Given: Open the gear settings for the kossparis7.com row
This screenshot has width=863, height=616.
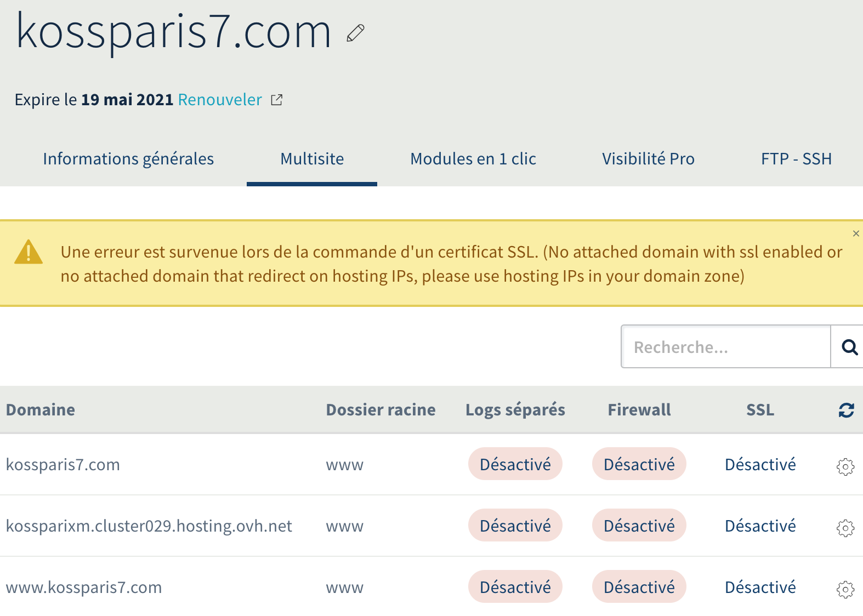Looking at the screenshot, I should click(x=845, y=466).
